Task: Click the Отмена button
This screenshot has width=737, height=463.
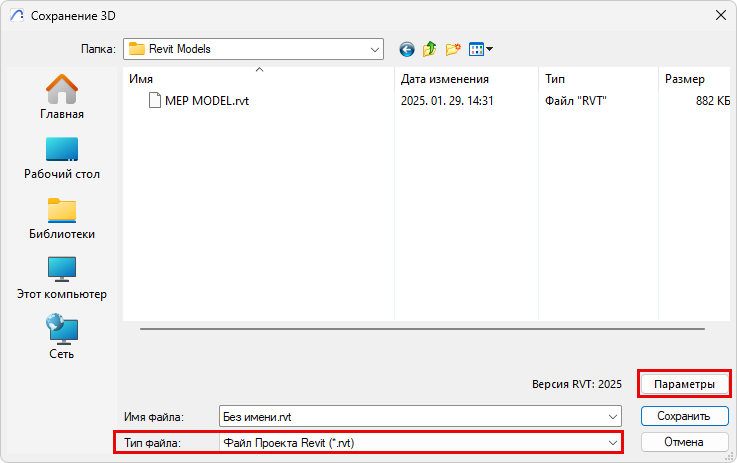Action: tap(684, 442)
